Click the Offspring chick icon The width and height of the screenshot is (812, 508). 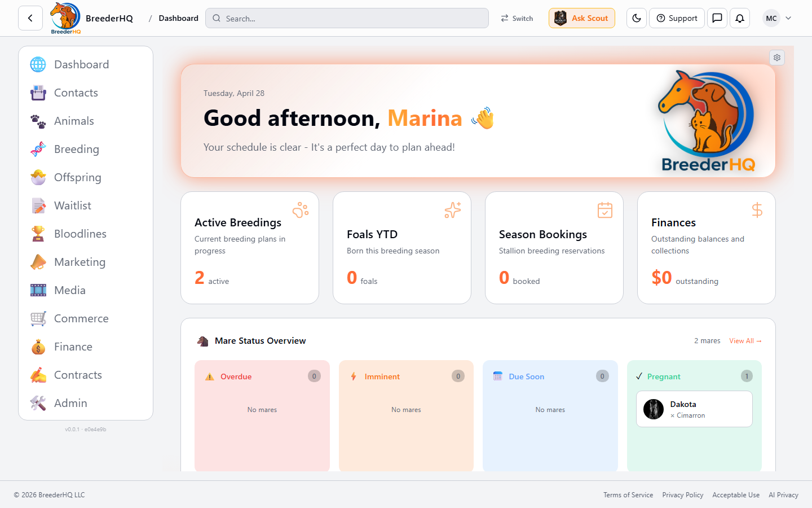(x=38, y=177)
